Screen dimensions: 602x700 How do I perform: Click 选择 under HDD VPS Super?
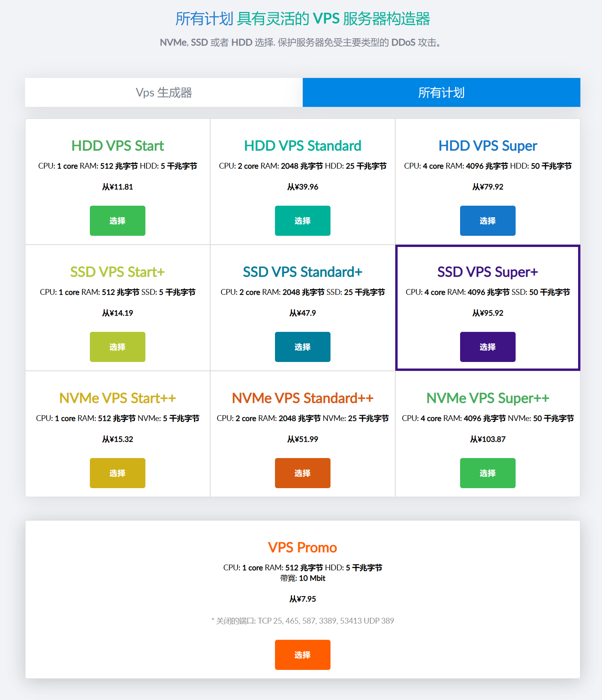pyautogui.click(x=487, y=221)
